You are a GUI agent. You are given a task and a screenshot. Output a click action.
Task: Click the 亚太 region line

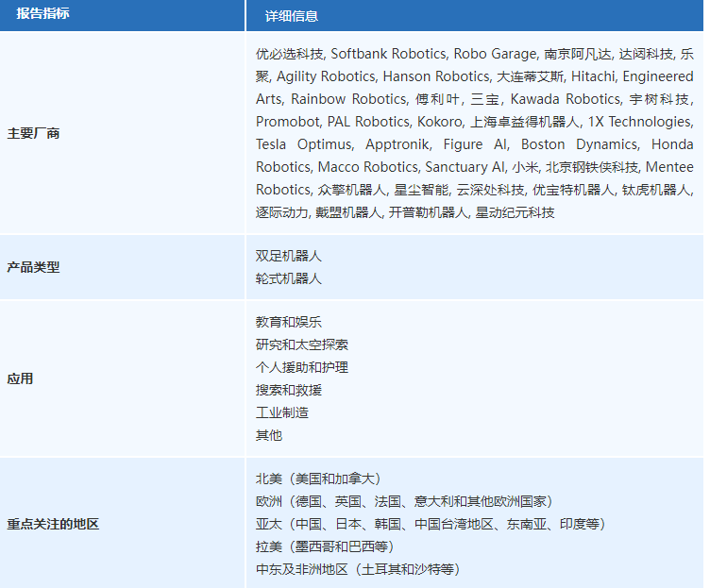(431, 524)
